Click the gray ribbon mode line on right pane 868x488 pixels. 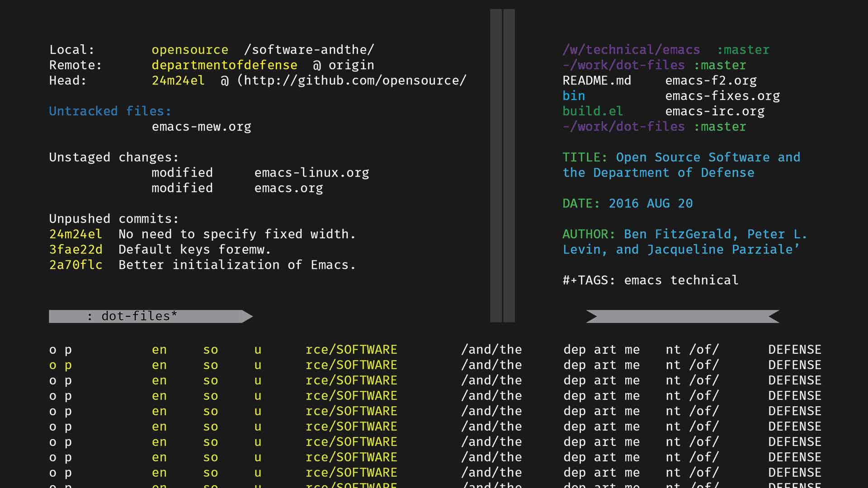[683, 316]
